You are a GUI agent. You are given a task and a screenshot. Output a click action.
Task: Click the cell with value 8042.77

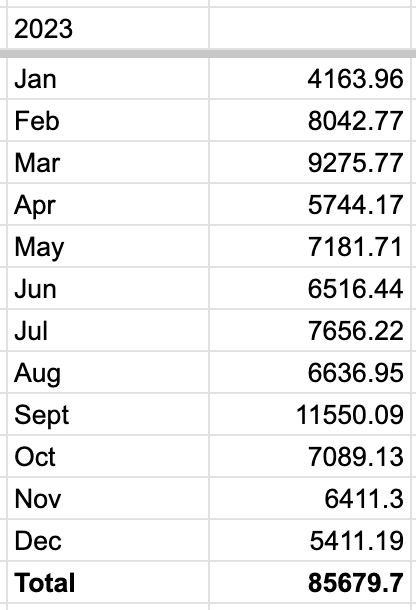(310, 121)
